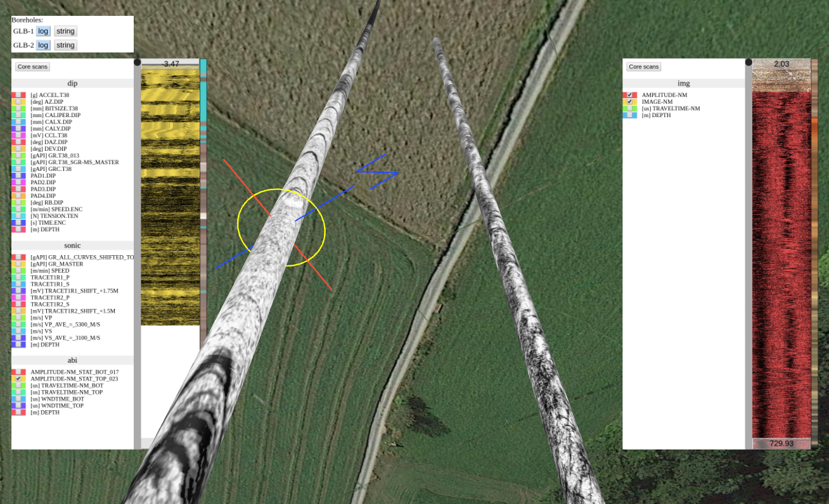This screenshot has width=829, height=504.
Task: Enable the SPEED.ENC curve
Action: coord(19,209)
